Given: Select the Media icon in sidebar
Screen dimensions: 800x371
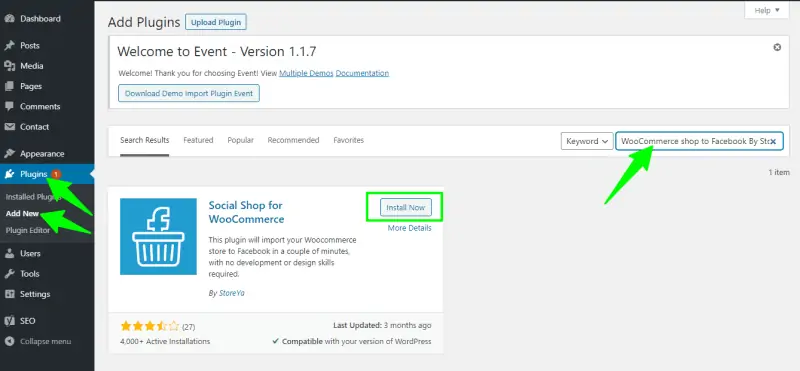Looking at the screenshot, I should tap(9, 66).
